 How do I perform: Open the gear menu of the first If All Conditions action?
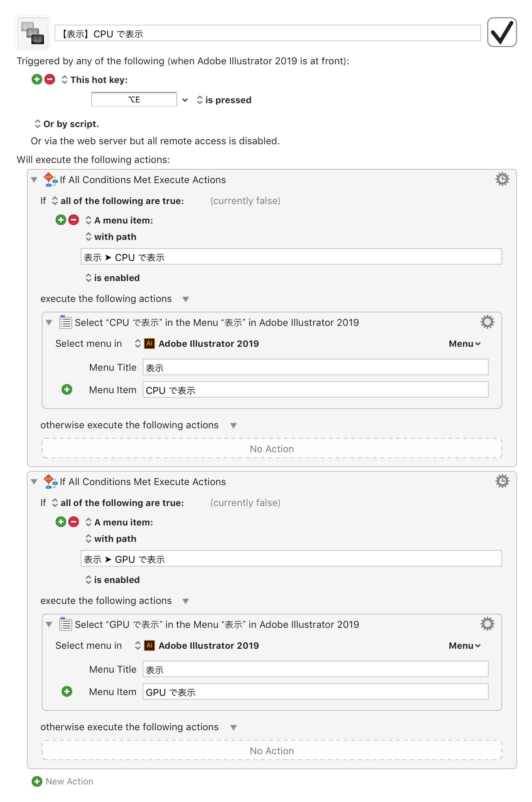click(x=502, y=179)
